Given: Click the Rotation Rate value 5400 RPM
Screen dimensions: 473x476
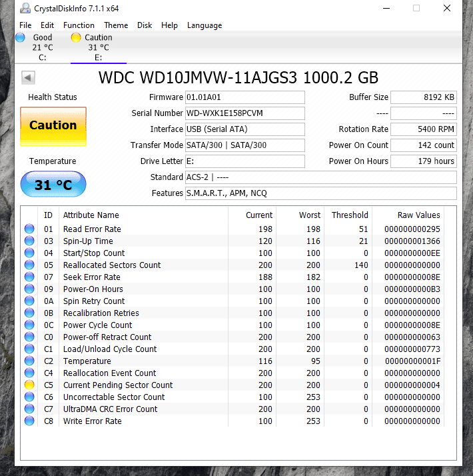Looking at the screenshot, I should (424, 129).
